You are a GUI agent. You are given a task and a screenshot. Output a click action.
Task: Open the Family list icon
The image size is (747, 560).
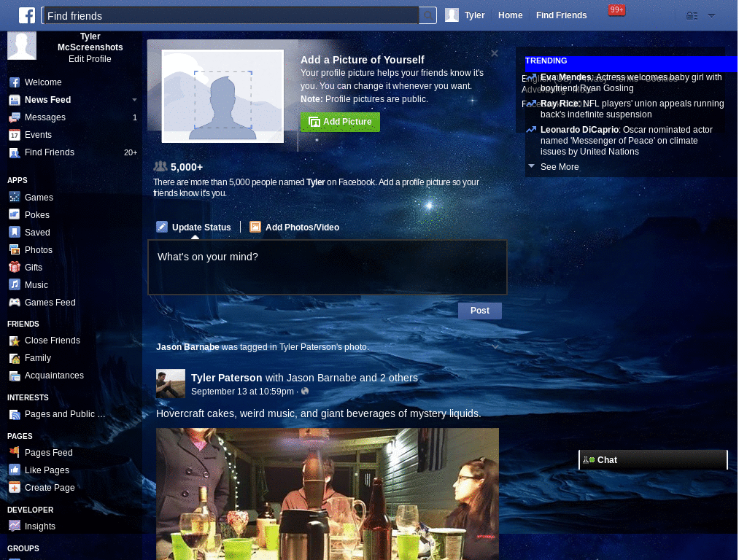[x=15, y=358]
